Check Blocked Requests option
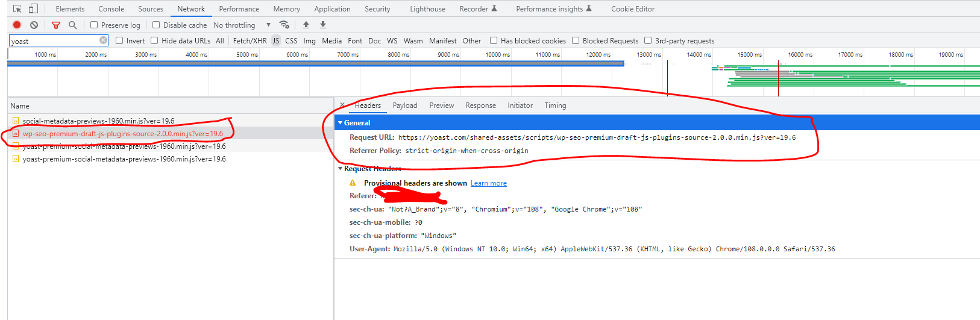 [x=576, y=40]
